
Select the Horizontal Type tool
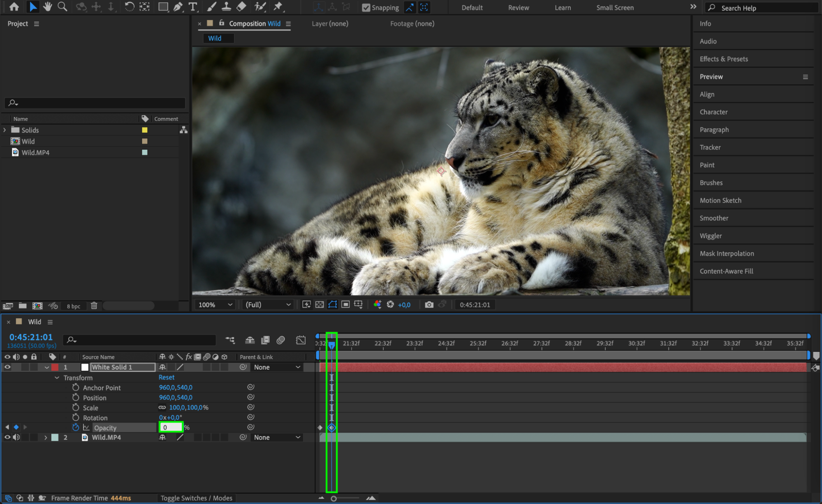coord(192,7)
